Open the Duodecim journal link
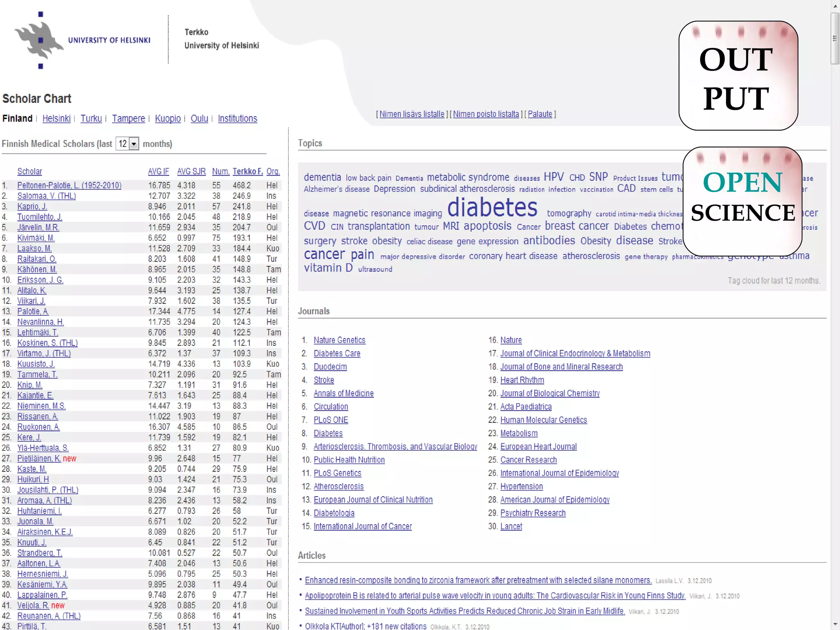This screenshot has height=630, width=840. click(x=330, y=367)
